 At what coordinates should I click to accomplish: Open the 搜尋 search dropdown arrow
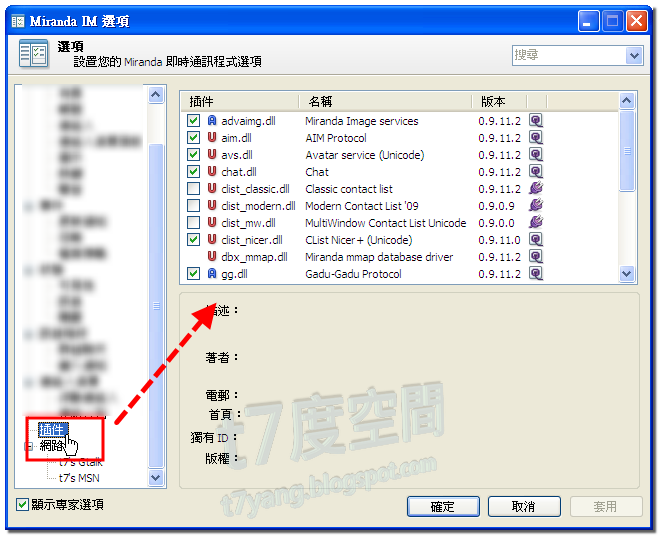coord(634,55)
